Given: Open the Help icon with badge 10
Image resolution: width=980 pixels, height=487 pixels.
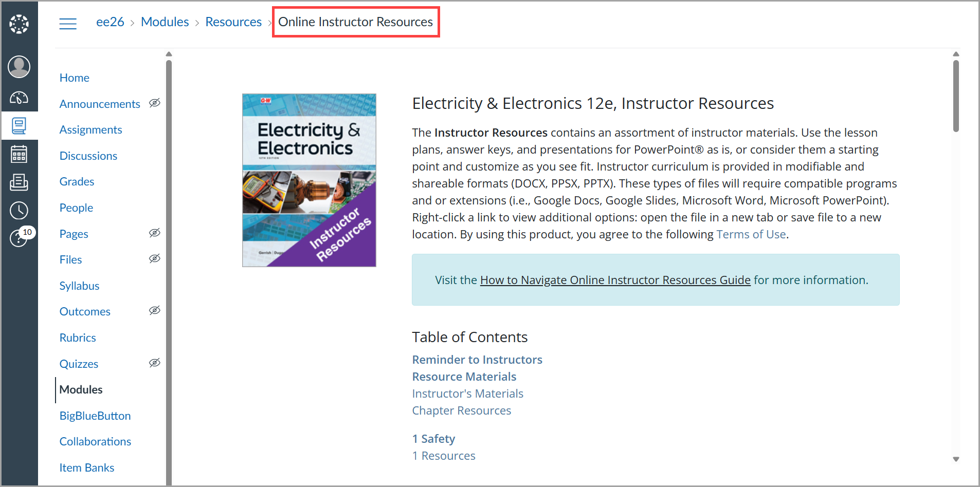Looking at the screenshot, I should 19,238.
